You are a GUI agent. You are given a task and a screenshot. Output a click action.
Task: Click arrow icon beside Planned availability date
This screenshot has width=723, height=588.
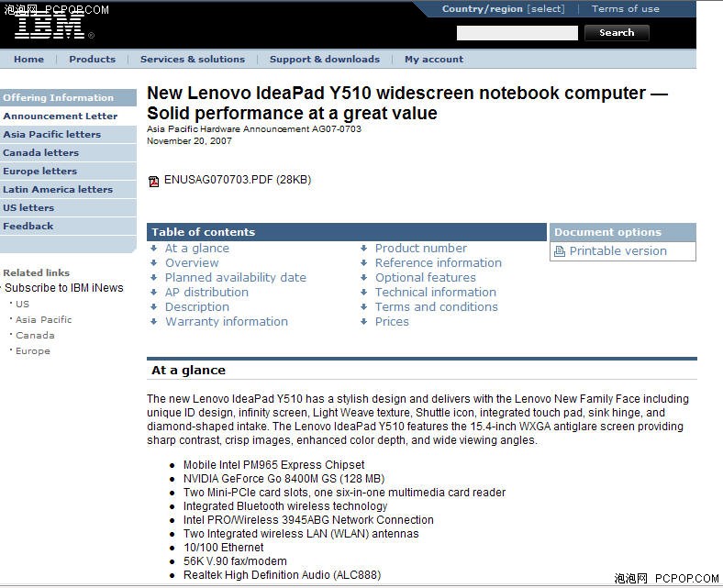pos(154,278)
